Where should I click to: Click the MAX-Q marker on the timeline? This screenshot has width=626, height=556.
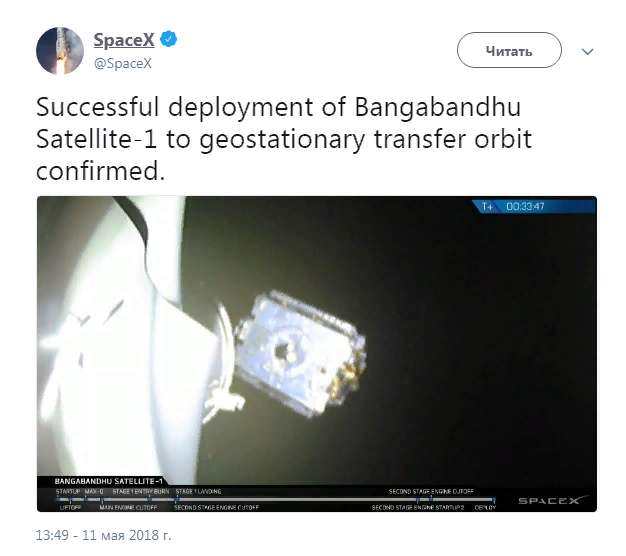94,491
